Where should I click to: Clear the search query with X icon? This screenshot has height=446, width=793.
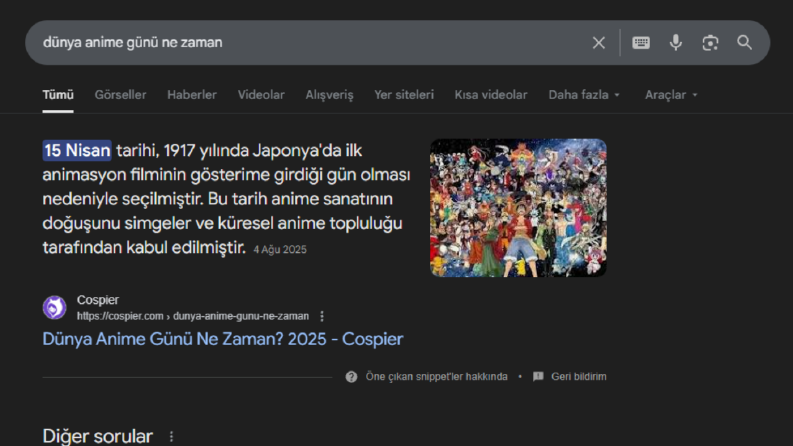(599, 43)
